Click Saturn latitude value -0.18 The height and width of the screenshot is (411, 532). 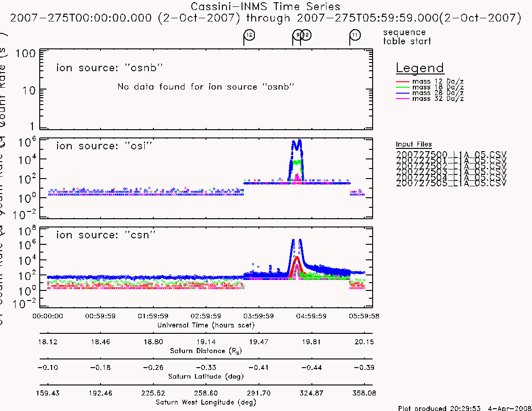pyautogui.click(x=100, y=368)
